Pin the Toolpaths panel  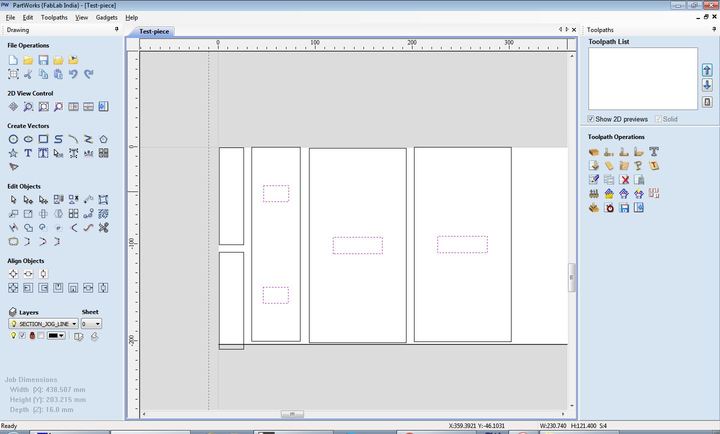pyautogui.click(x=714, y=29)
